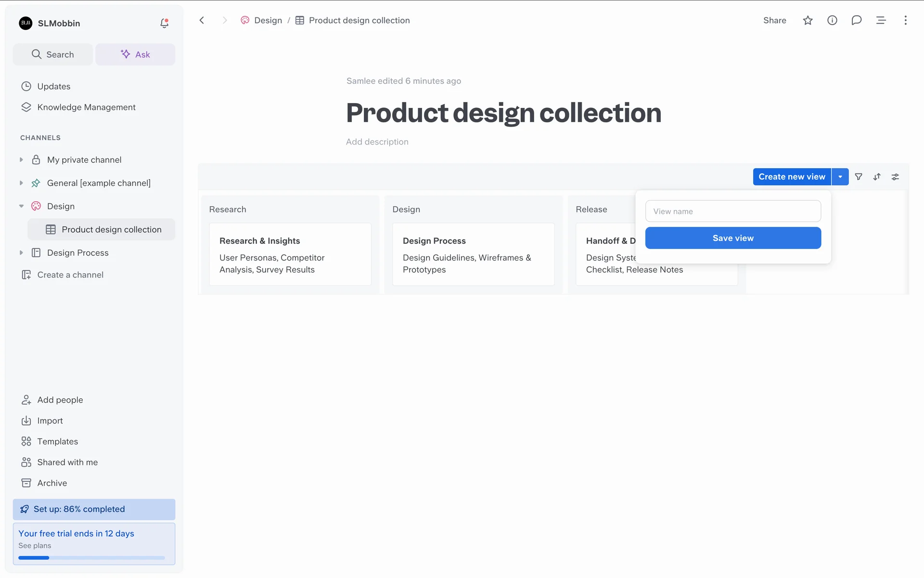Expand Design Process sidebar arrow
The image size is (924, 578).
[x=21, y=253]
